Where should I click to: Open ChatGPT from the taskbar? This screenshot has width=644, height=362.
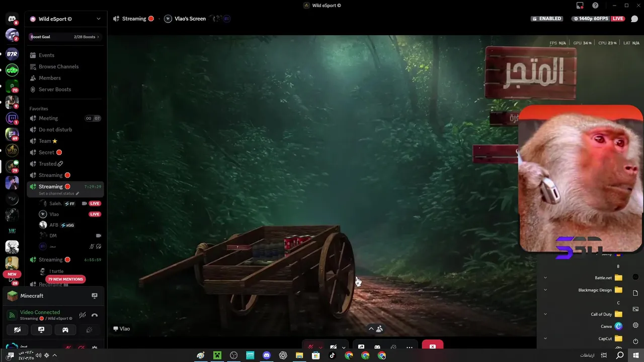click(x=283, y=355)
